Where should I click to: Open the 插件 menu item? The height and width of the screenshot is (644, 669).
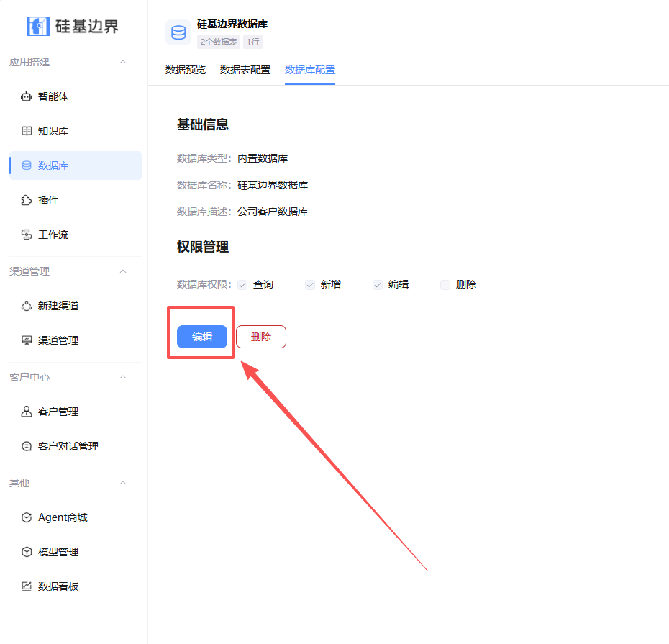point(76,200)
